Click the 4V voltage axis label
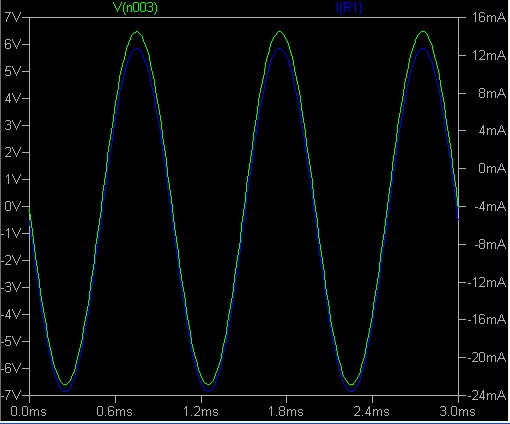Screen dimensions: 510x424 click(x=12, y=98)
